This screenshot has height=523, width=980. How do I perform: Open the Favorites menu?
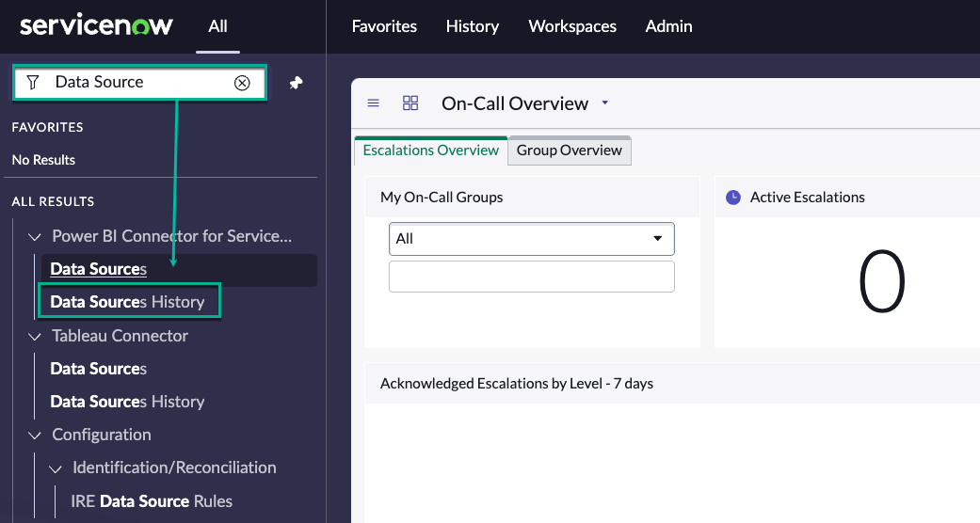[384, 26]
